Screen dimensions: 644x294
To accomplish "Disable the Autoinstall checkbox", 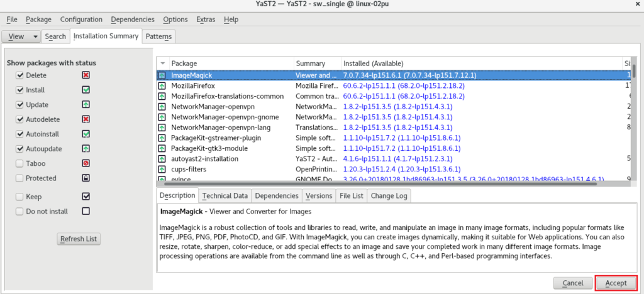I will [19, 134].
